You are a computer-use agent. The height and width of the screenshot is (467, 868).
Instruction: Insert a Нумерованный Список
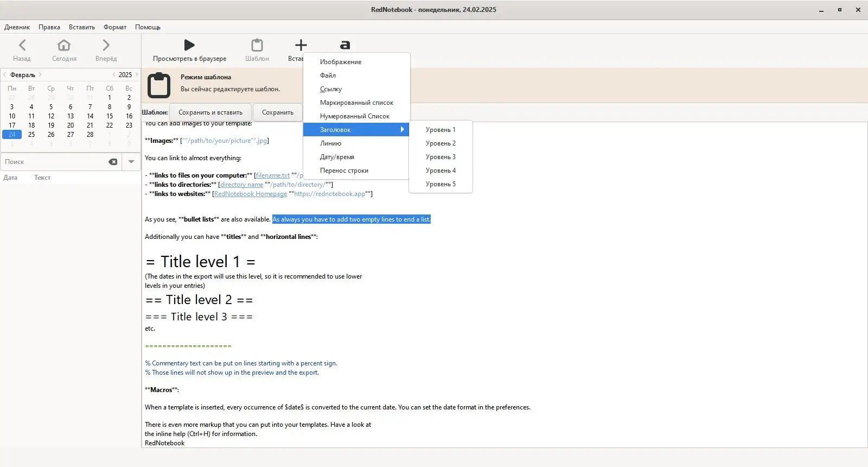pos(356,116)
